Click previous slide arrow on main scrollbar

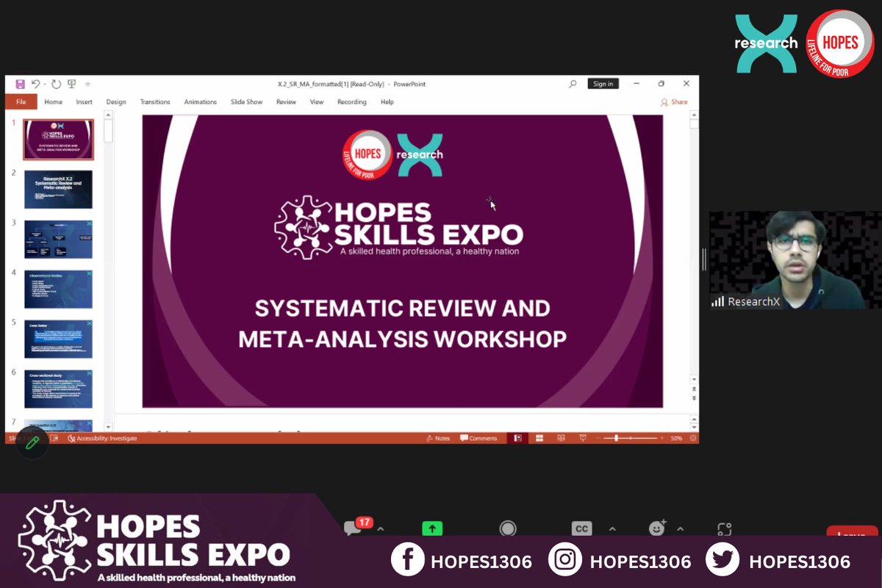point(695,389)
